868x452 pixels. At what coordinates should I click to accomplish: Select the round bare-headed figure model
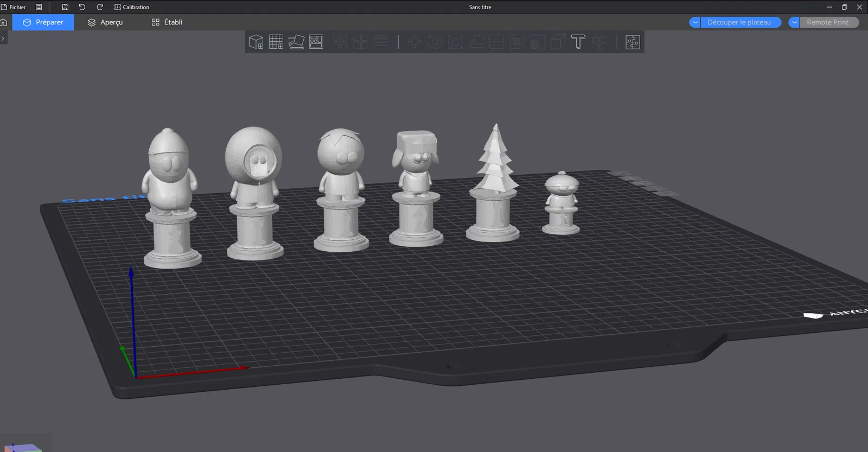coord(341,190)
